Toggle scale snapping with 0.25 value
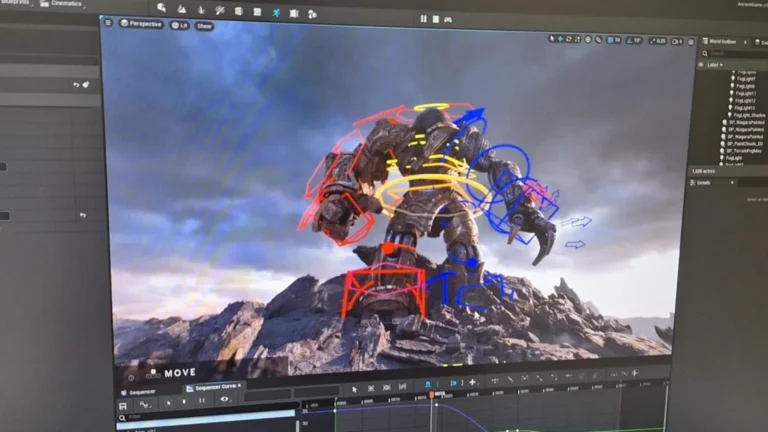 tap(658, 41)
